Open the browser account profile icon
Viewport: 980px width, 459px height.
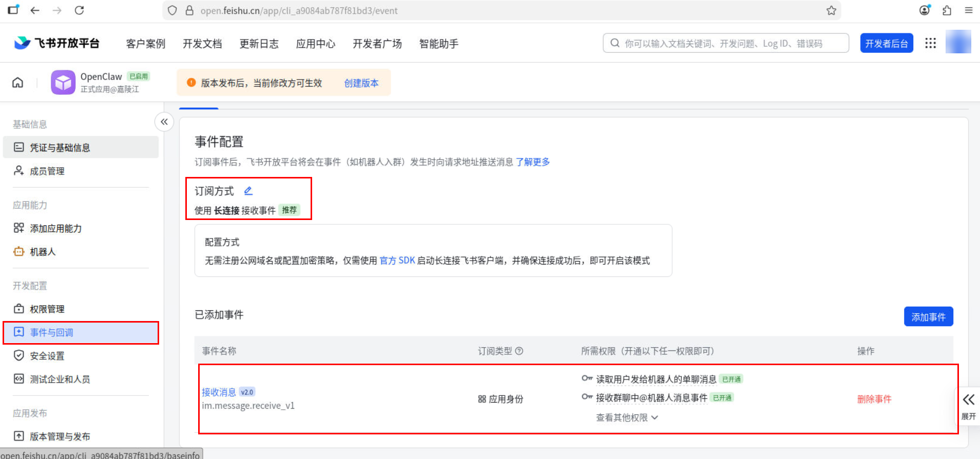coord(925,10)
